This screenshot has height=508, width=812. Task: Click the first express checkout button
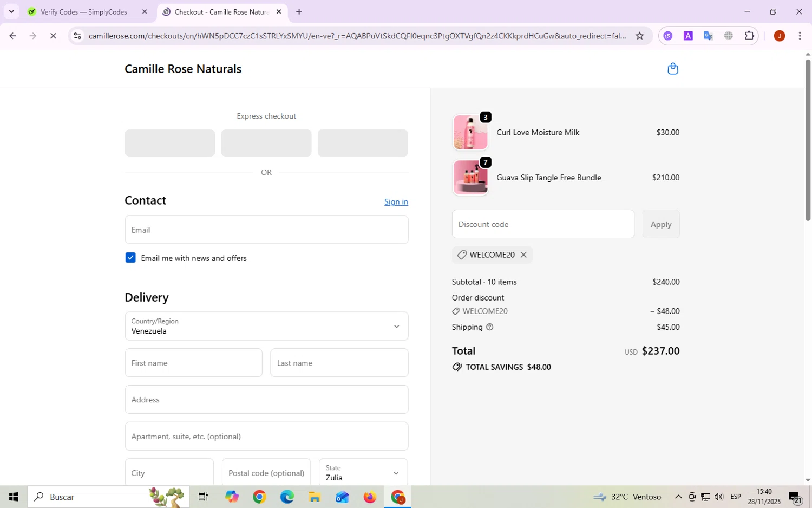(x=170, y=143)
